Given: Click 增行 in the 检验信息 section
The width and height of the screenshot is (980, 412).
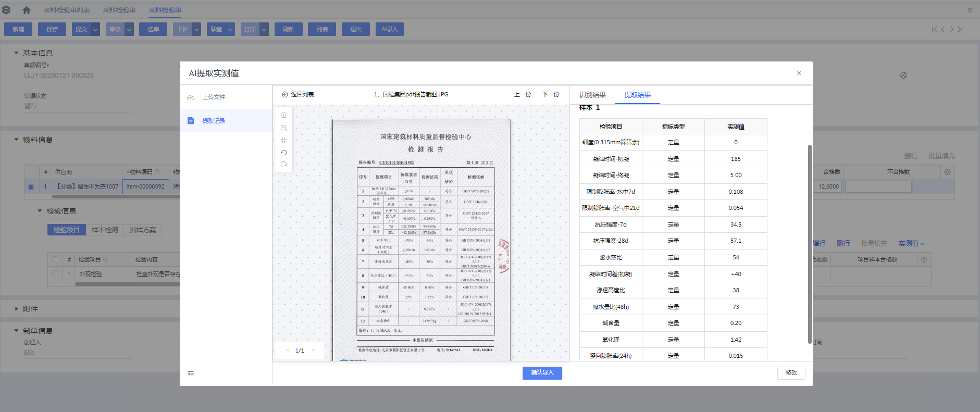Looking at the screenshot, I should (x=819, y=243).
